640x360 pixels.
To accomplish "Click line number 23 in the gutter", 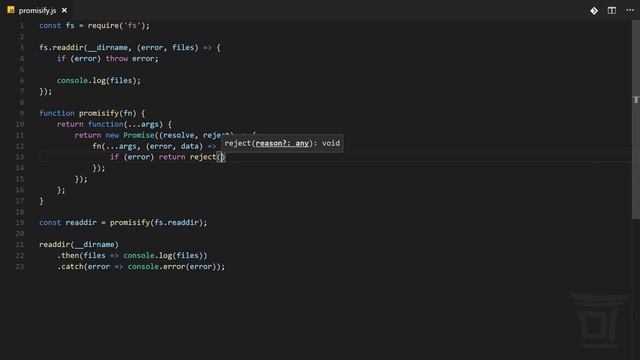I will click(x=20, y=267).
